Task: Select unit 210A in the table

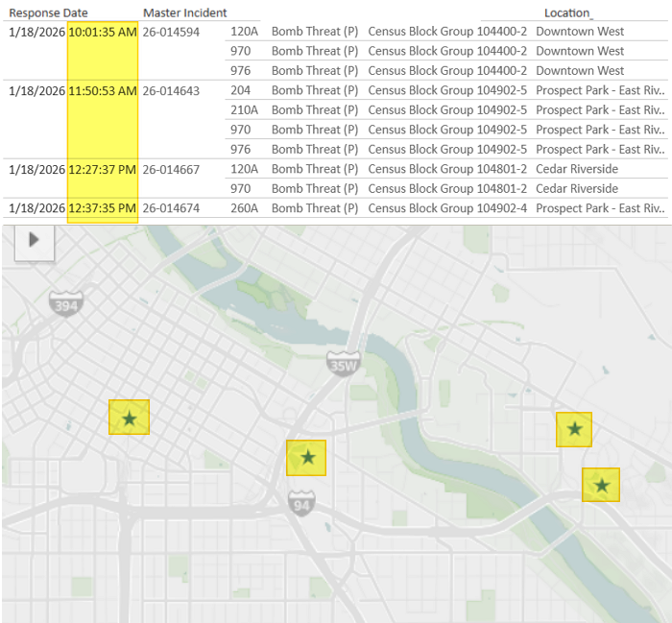Action: (x=244, y=110)
